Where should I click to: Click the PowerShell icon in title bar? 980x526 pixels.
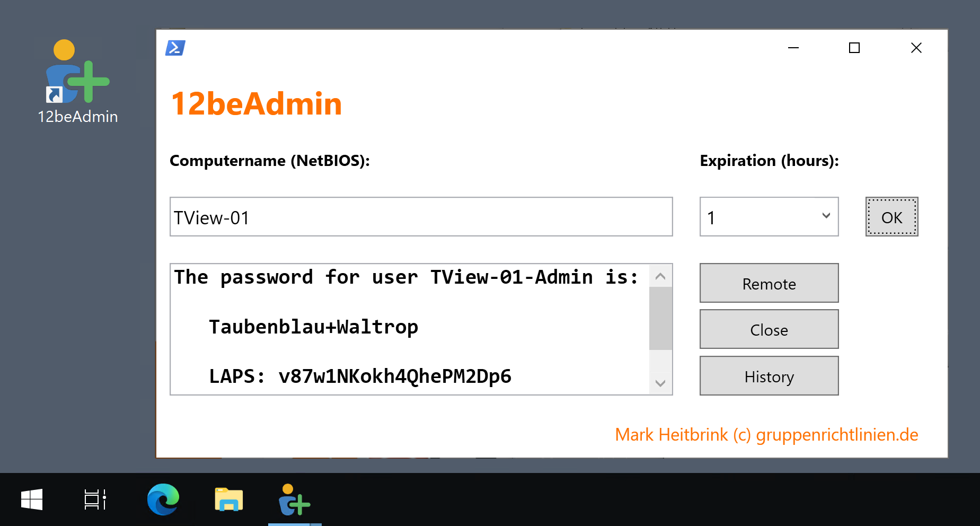(x=175, y=48)
